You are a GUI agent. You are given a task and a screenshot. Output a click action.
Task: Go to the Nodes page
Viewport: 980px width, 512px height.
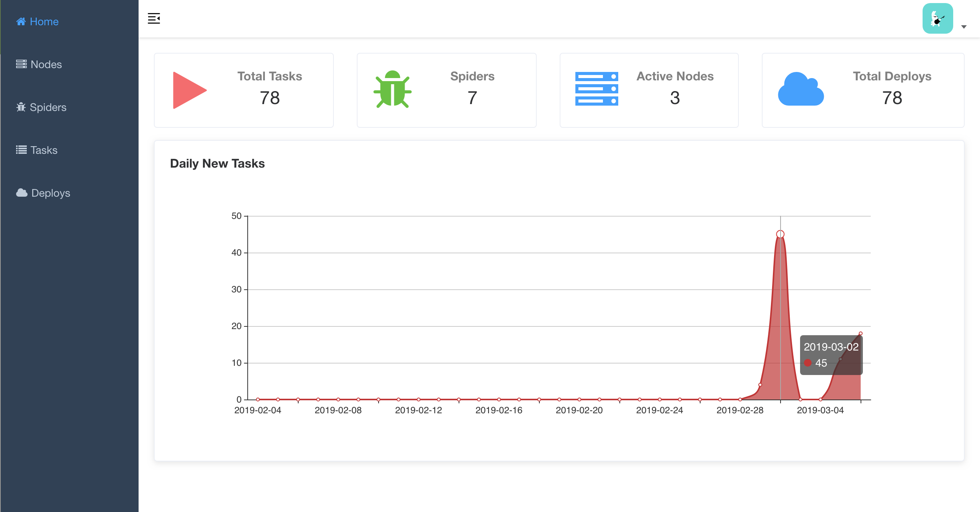coord(46,64)
